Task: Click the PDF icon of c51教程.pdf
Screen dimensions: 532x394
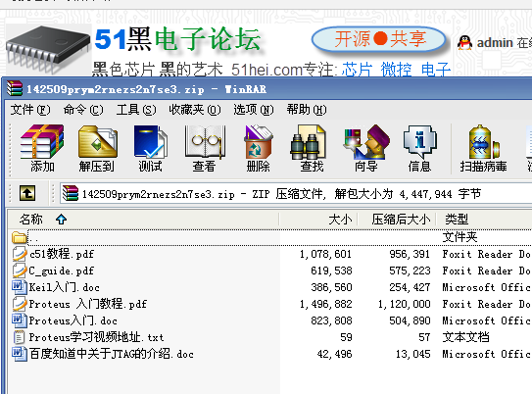Action: click(x=20, y=254)
